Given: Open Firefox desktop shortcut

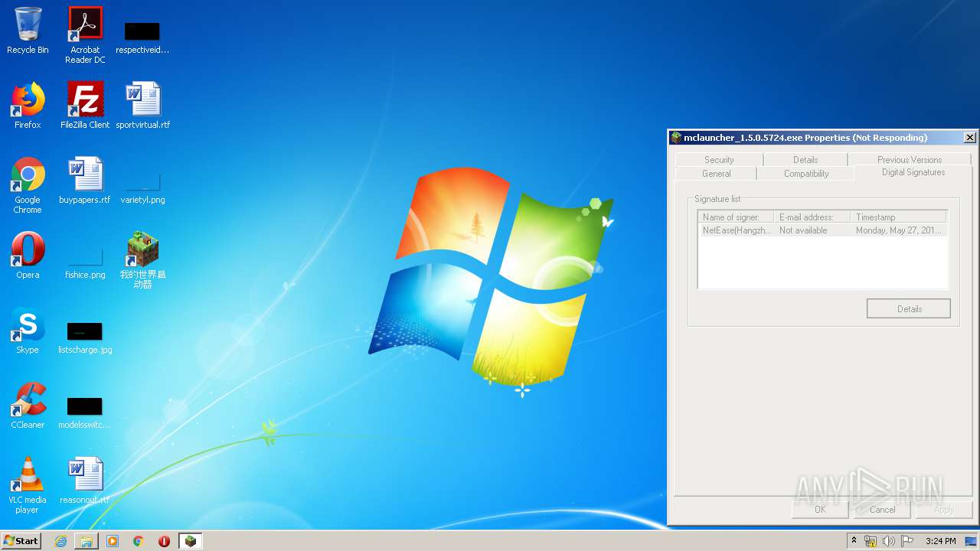Looking at the screenshot, I should pyautogui.click(x=28, y=106).
